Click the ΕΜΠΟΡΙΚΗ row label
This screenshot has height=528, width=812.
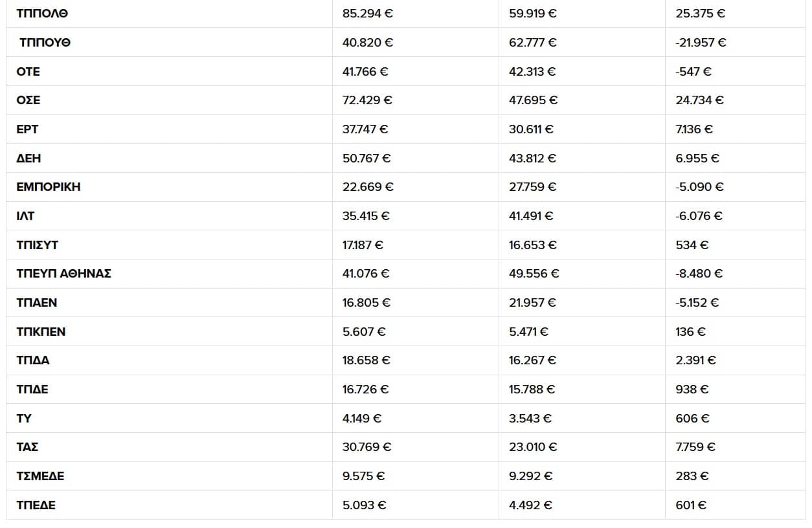pos(49,187)
